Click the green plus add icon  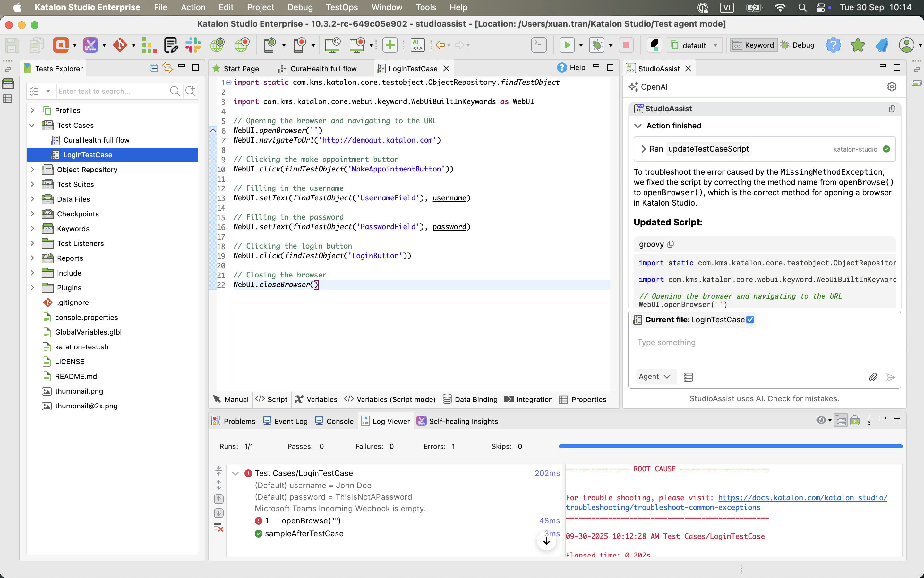[x=390, y=45]
